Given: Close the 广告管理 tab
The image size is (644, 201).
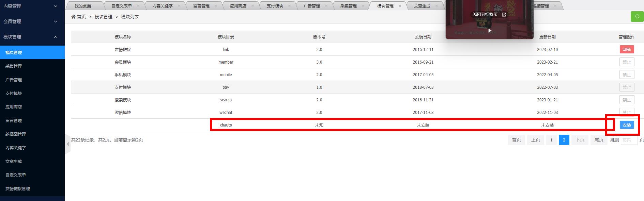Looking at the screenshot, I should point(326,6).
